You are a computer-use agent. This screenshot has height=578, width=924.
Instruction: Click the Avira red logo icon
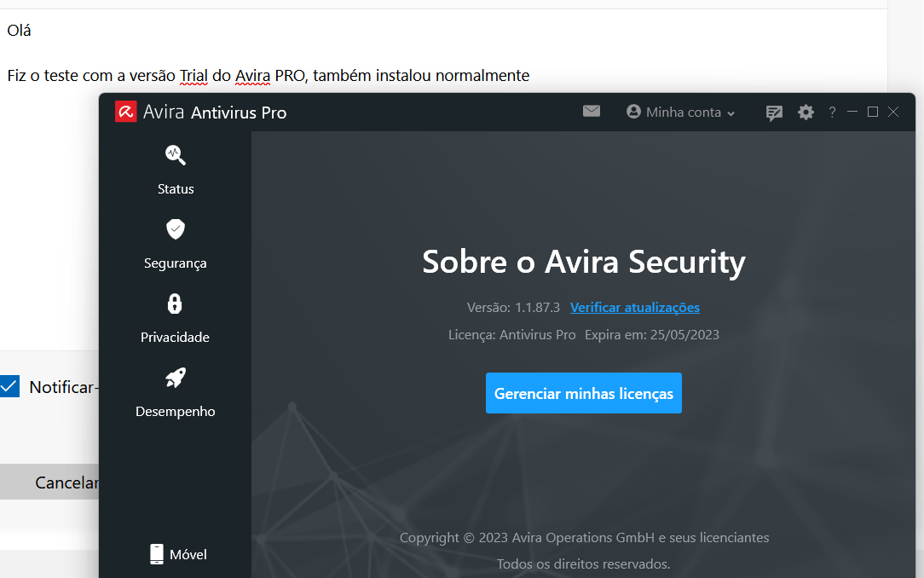125,112
